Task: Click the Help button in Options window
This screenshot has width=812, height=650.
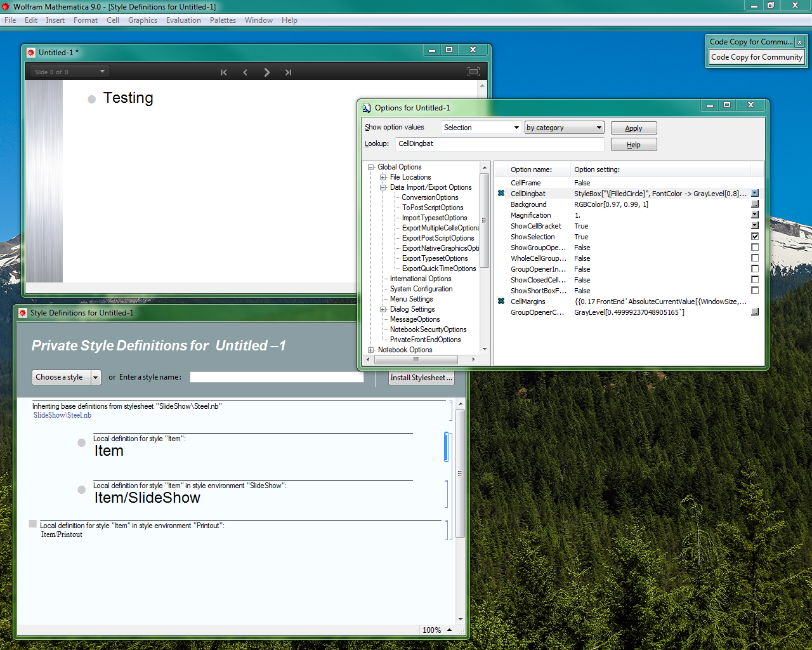Action: click(634, 145)
